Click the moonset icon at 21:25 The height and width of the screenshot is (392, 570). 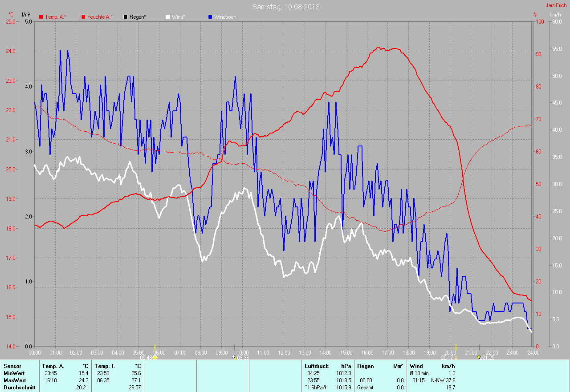pos(479,357)
